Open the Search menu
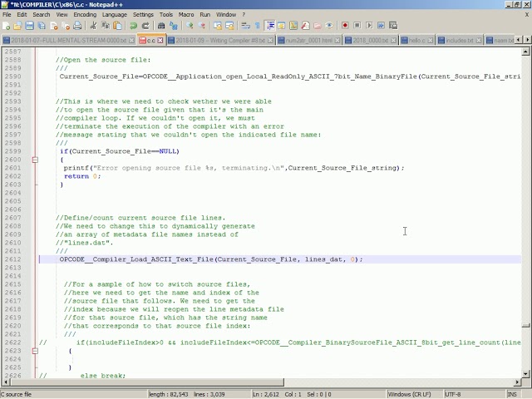Image resolution: width=532 pixels, height=399 pixels. [42, 15]
